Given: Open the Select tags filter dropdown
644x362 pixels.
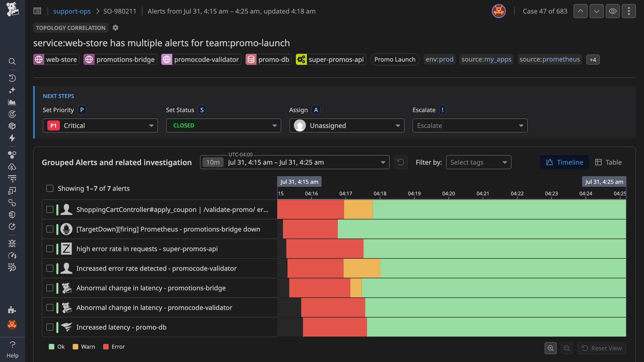Looking at the screenshot, I should pyautogui.click(x=478, y=162).
